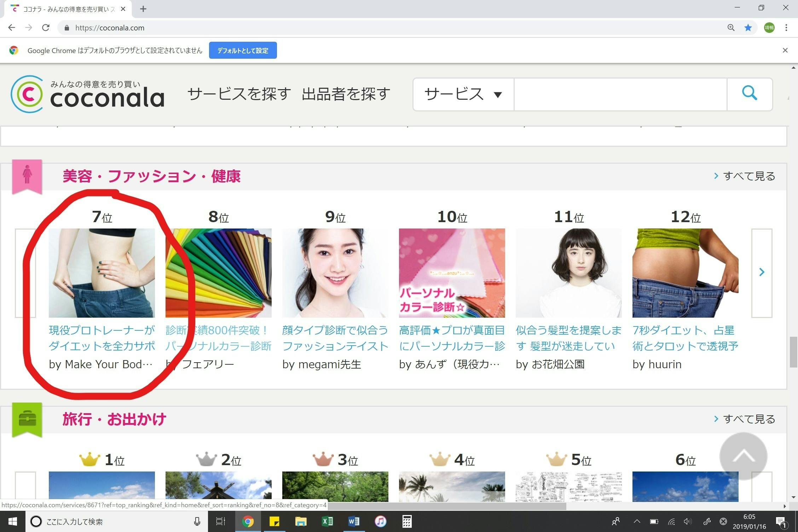Reload the page
This screenshot has height=532, width=798.
pyautogui.click(x=46, y=28)
